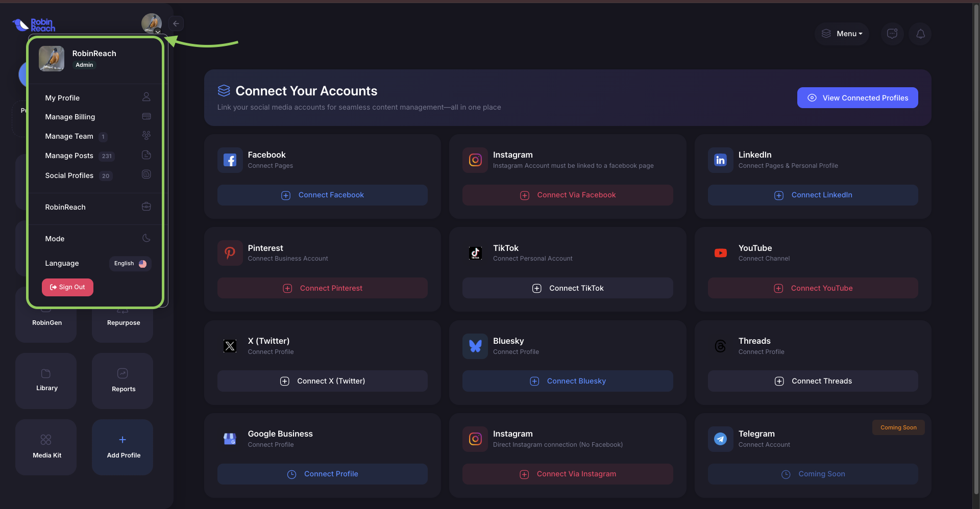Select the RobinReach workspace entry
980x509 pixels.
coord(97,207)
